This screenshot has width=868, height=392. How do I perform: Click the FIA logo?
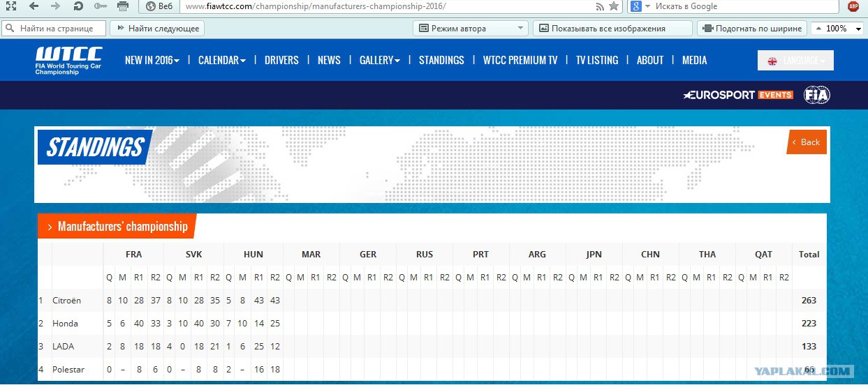coord(817,95)
